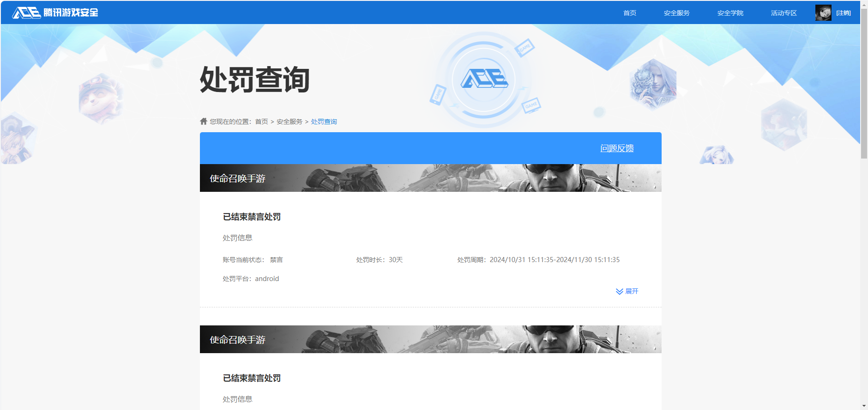Select the 处罚周期 date range text
Viewport: 868px width, 410px height.
click(538, 260)
